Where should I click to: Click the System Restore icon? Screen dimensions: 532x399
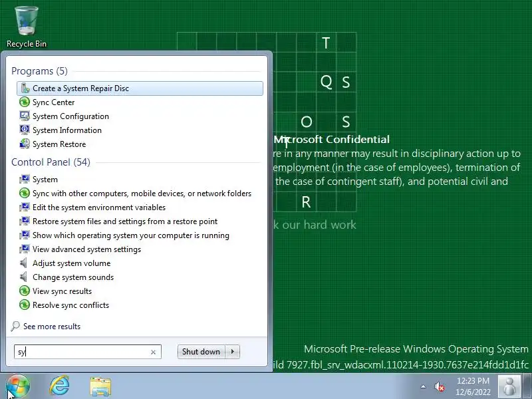click(x=25, y=144)
